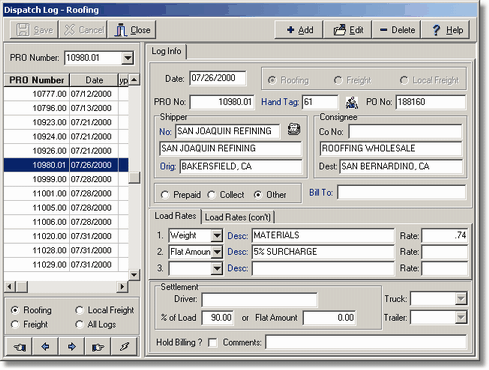Select row PRO 10777.00

[x=66, y=94]
